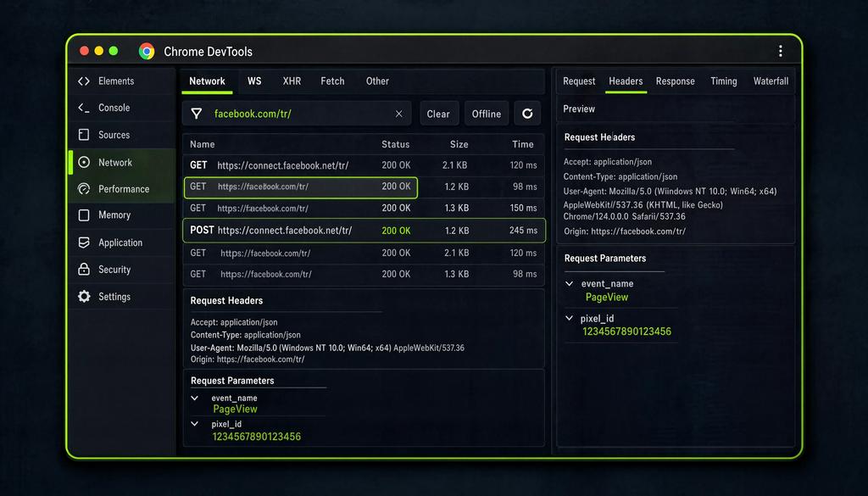The image size is (868, 496).
Task: Sort by the Status column header
Action: tap(395, 144)
